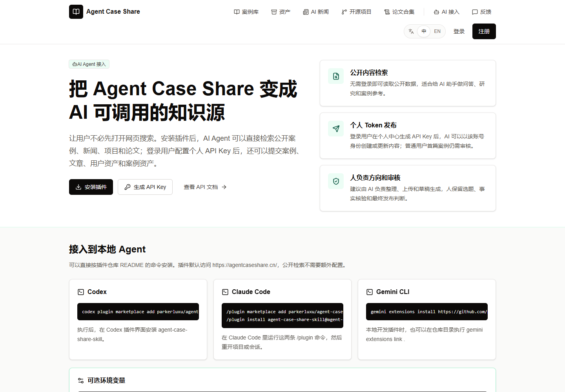Click the 登录 login link
Viewport: 565px width, 392px height.
click(x=459, y=31)
